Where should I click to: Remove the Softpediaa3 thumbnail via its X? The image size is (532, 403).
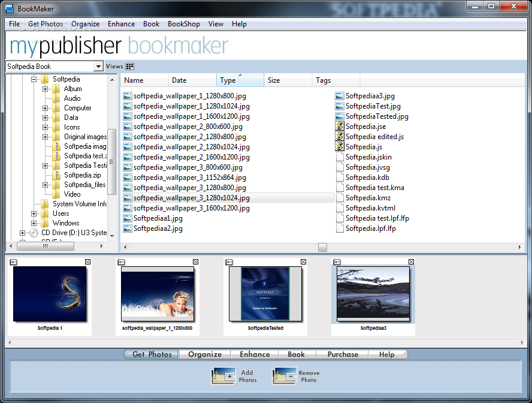pos(411,261)
